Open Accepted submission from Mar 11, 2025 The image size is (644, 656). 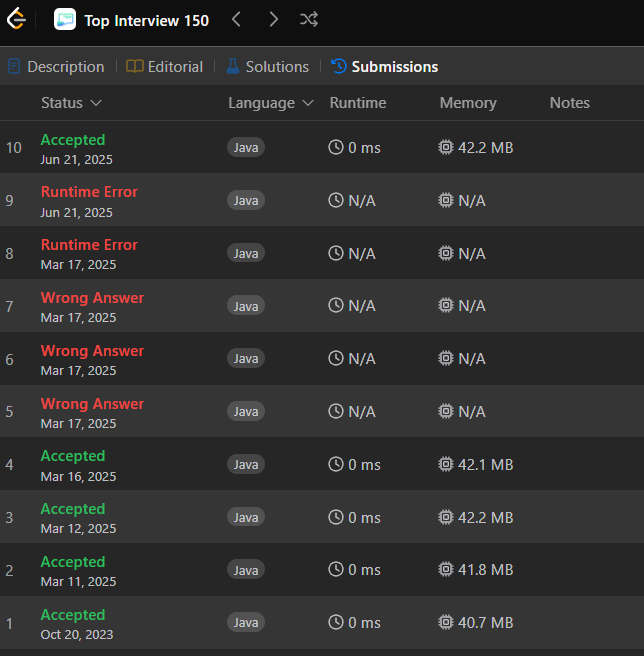322,570
